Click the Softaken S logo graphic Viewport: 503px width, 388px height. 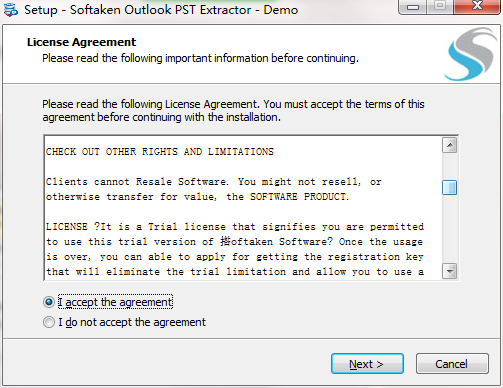coord(471,54)
